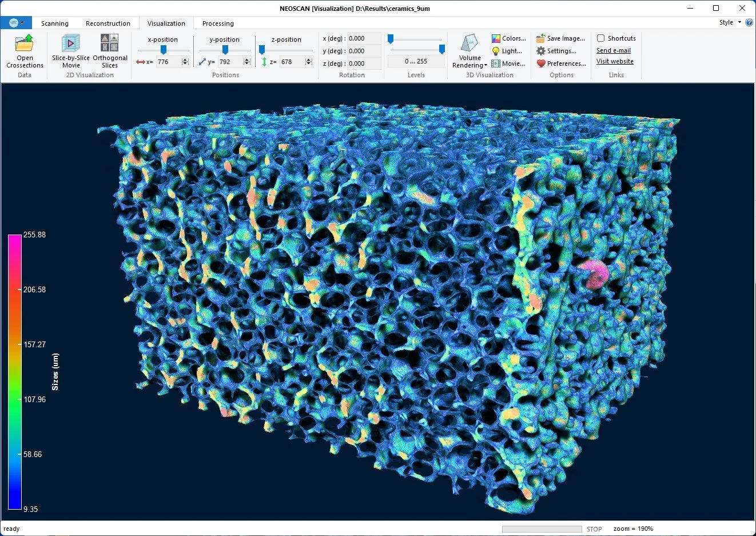Click the x-position slider handle
The height and width of the screenshot is (536, 756).
tap(164, 50)
